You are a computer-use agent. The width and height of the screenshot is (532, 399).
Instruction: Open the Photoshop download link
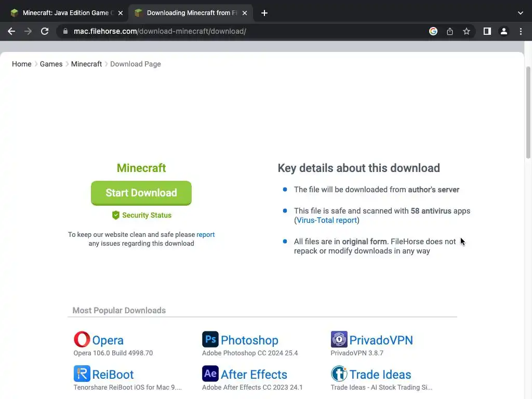tap(249, 340)
